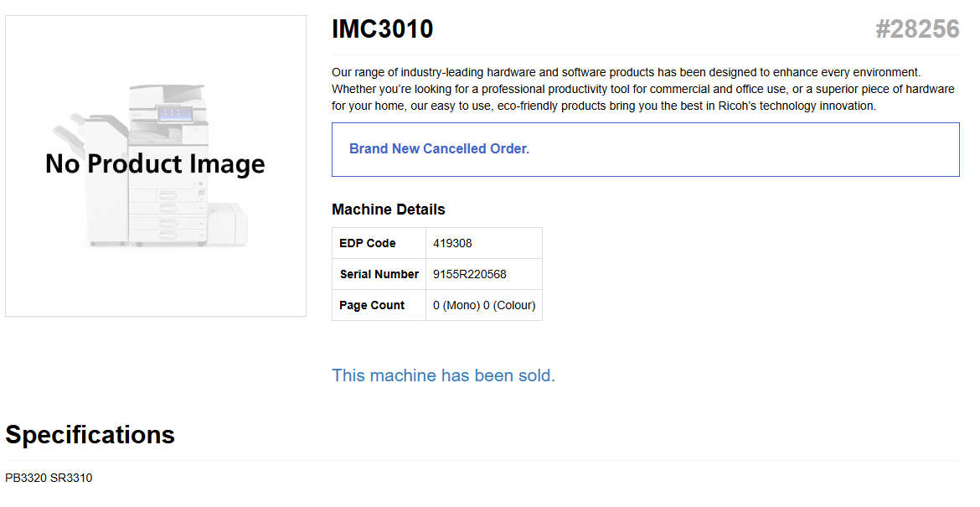Click the 'Brand New Cancelled Order.' notice
Image resolution: width=980 pixels, height=507 pixels.
click(x=439, y=149)
